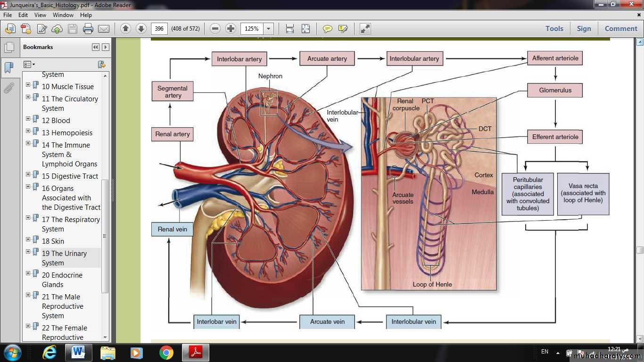Go to next page with down arrow
Screen dimensions: 644x362
tap(141, 29)
